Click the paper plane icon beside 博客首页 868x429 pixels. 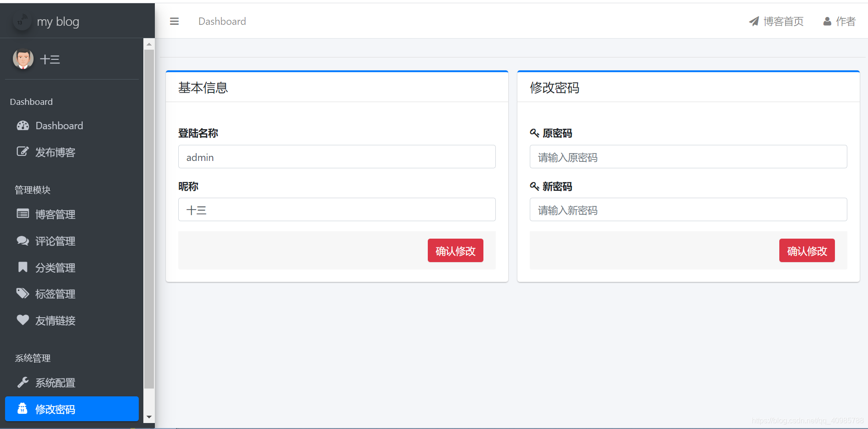click(x=754, y=21)
